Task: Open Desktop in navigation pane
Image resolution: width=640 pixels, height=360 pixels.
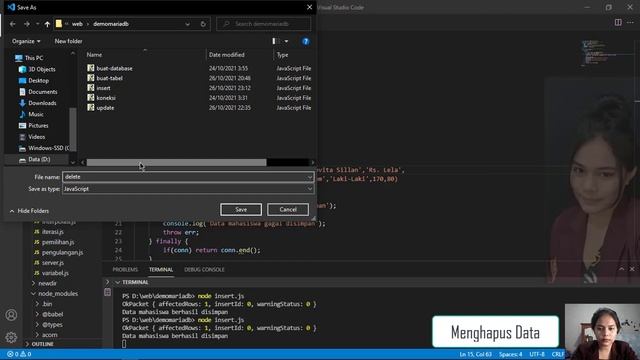Action: 38,80
